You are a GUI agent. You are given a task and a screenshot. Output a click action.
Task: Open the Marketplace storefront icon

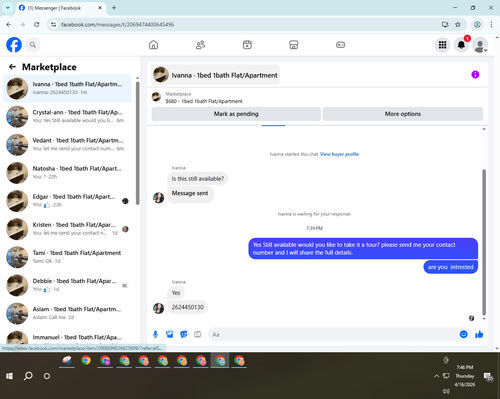click(x=294, y=45)
